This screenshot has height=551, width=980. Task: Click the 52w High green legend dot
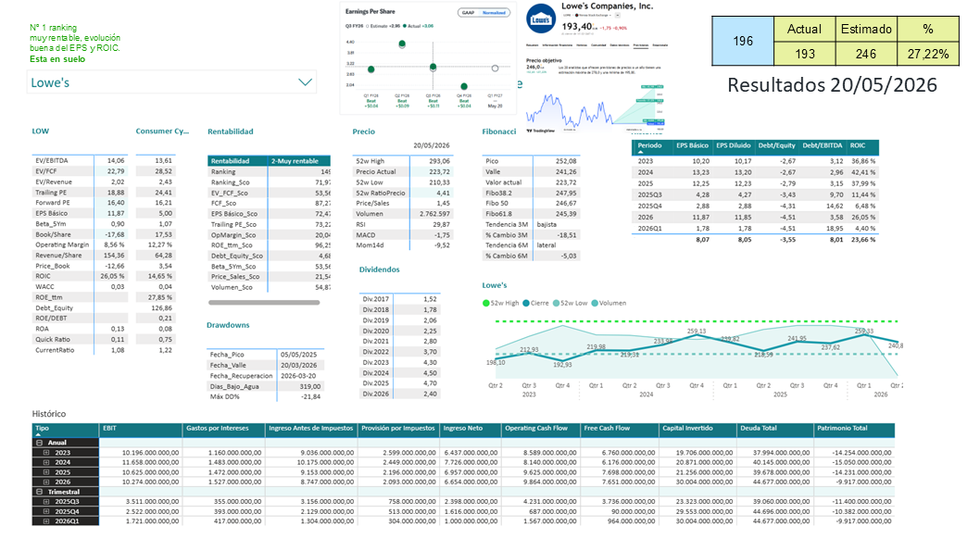pyautogui.click(x=485, y=303)
